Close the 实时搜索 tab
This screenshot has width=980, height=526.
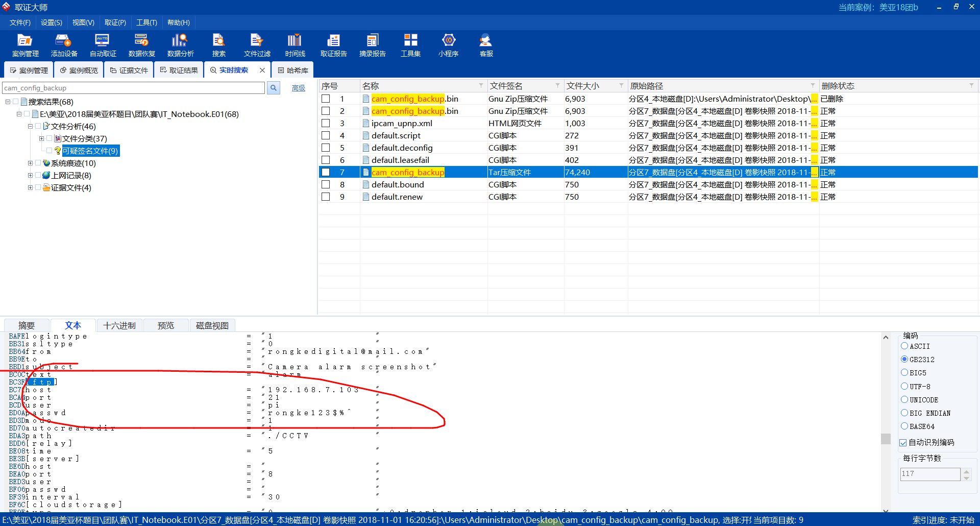click(262, 70)
